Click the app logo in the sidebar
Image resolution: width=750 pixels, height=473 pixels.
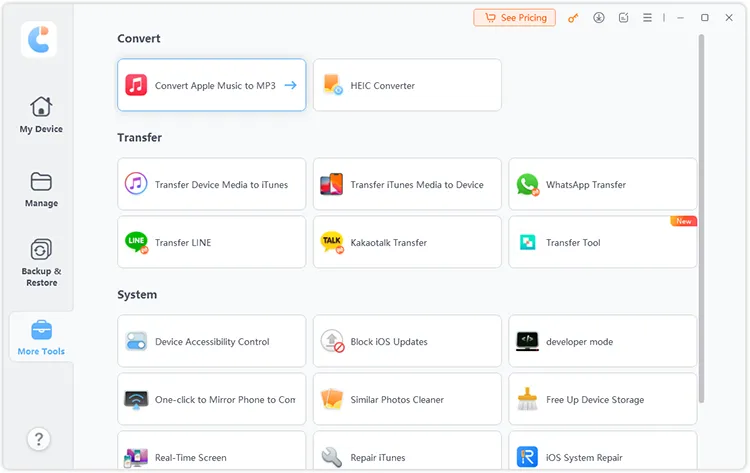pos(39,39)
